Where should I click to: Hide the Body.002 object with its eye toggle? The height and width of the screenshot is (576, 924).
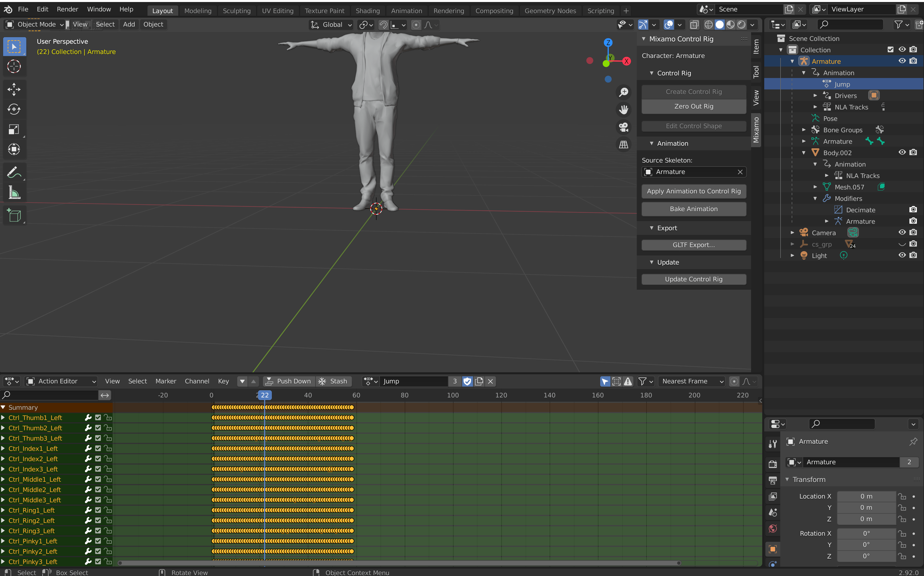(x=902, y=152)
